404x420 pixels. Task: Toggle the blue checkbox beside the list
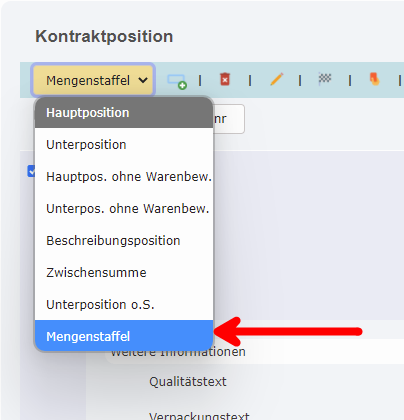(x=31, y=171)
